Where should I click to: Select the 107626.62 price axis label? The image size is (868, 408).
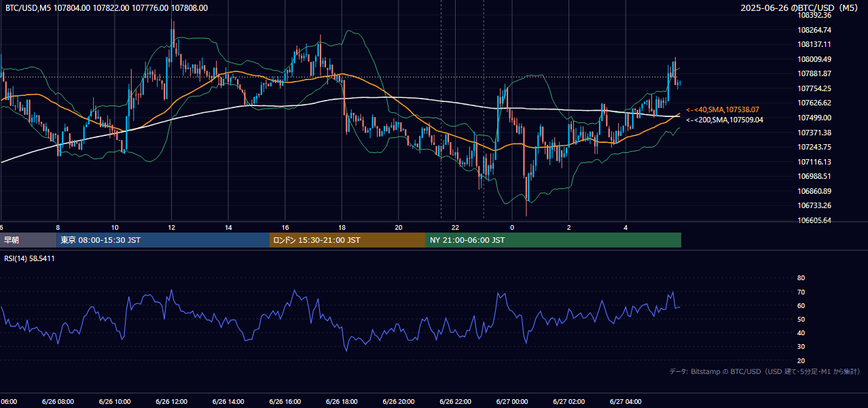pos(814,103)
